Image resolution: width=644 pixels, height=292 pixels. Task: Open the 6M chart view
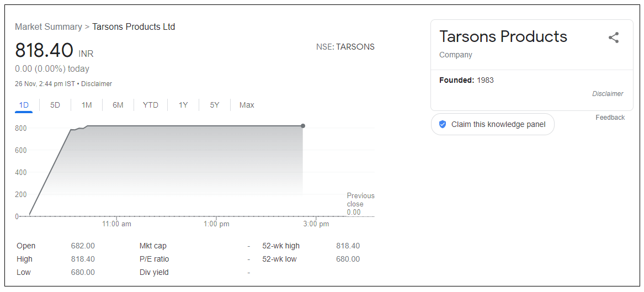118,105
